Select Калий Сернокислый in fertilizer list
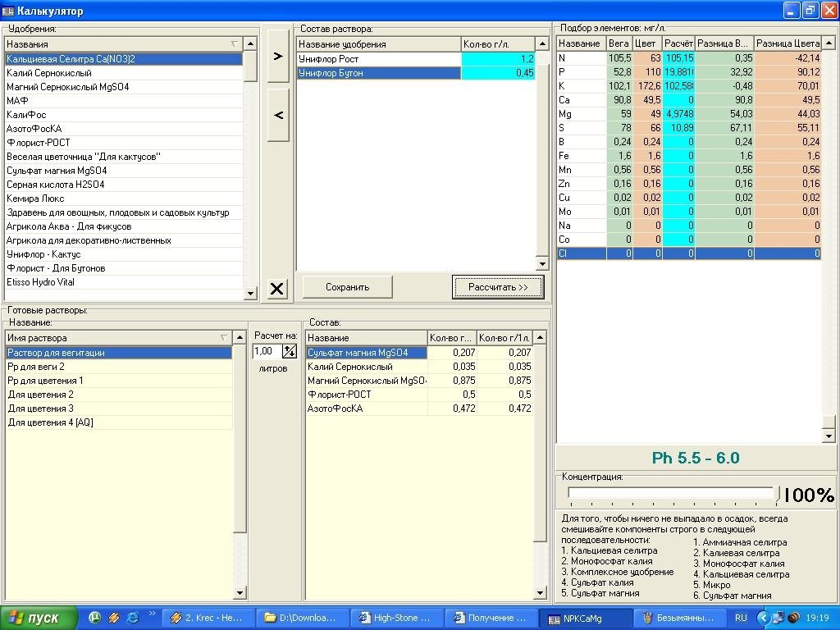Viewport: 840px width, 630px height. 124,73
